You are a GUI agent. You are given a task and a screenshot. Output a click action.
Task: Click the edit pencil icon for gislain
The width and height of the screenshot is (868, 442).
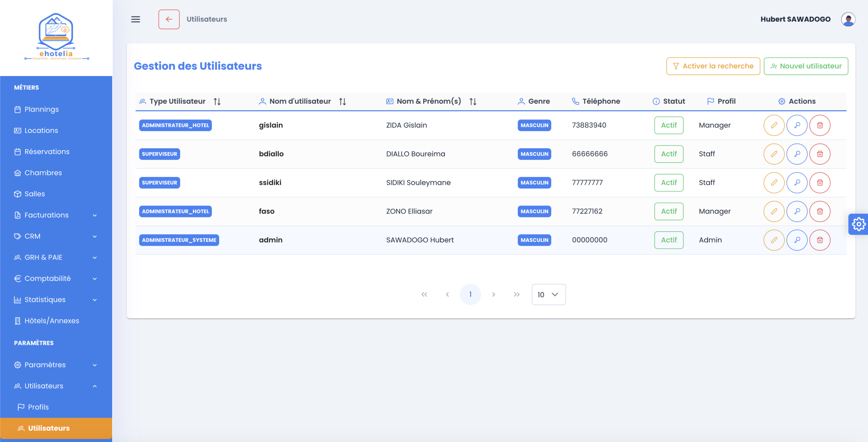pyautogui.click(x=774, y=125)
